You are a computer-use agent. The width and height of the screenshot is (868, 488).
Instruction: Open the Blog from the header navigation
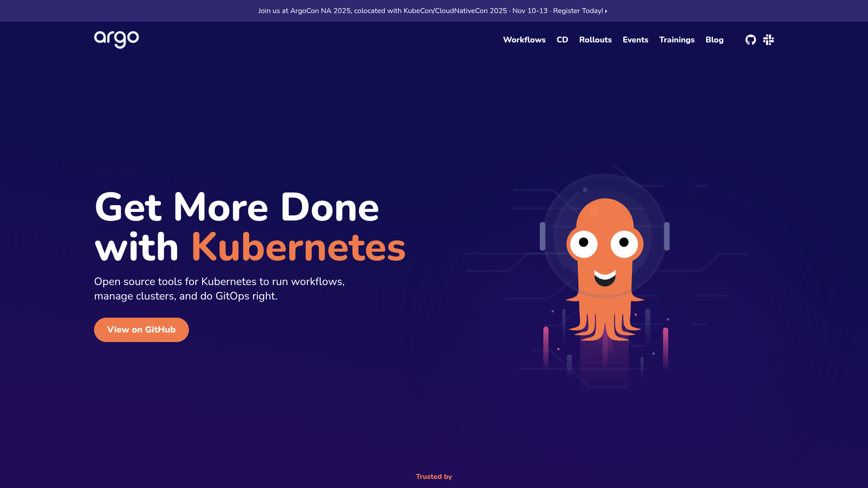[x=714, y=40]
